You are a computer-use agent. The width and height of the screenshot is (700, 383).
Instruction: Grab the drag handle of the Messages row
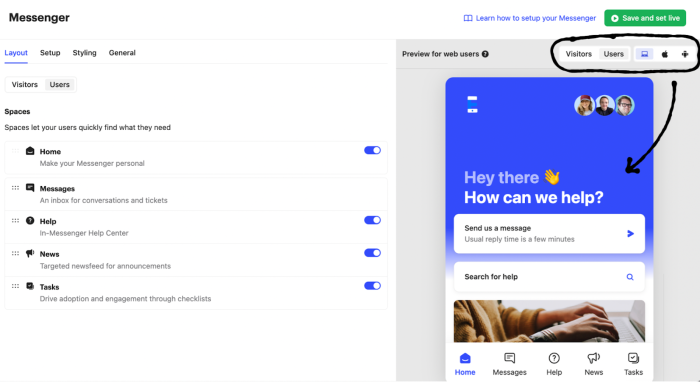pyautogui.click(x=15, y=188)
